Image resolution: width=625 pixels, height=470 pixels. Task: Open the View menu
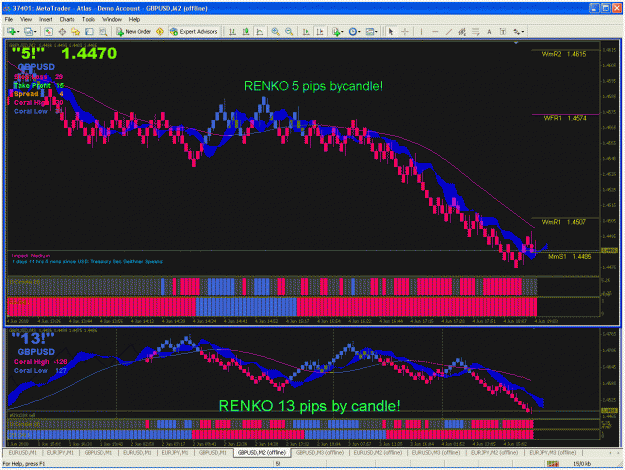pyautogui.click(x=26, y=19)
